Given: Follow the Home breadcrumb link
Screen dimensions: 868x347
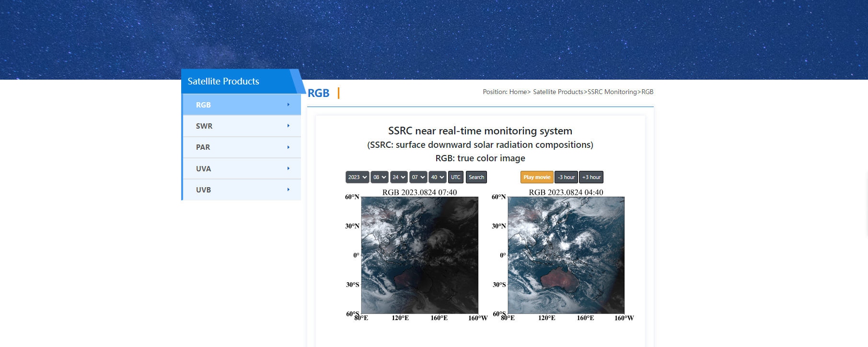Looking at the screenshot, I should coord(518,92).
